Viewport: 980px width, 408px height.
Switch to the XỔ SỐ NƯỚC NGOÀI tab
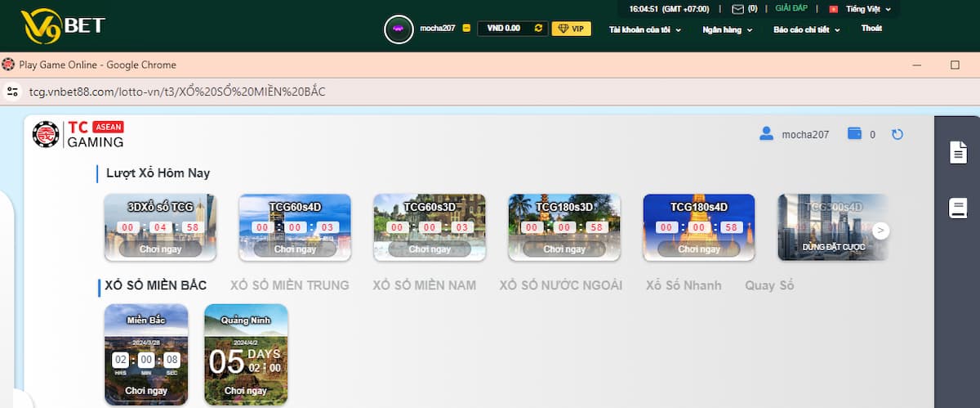(x=561, y=285)
